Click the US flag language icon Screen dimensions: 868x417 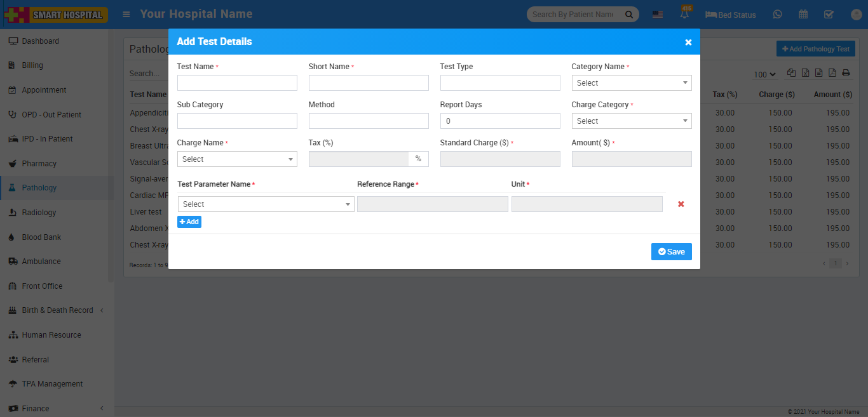coord(658,15)
